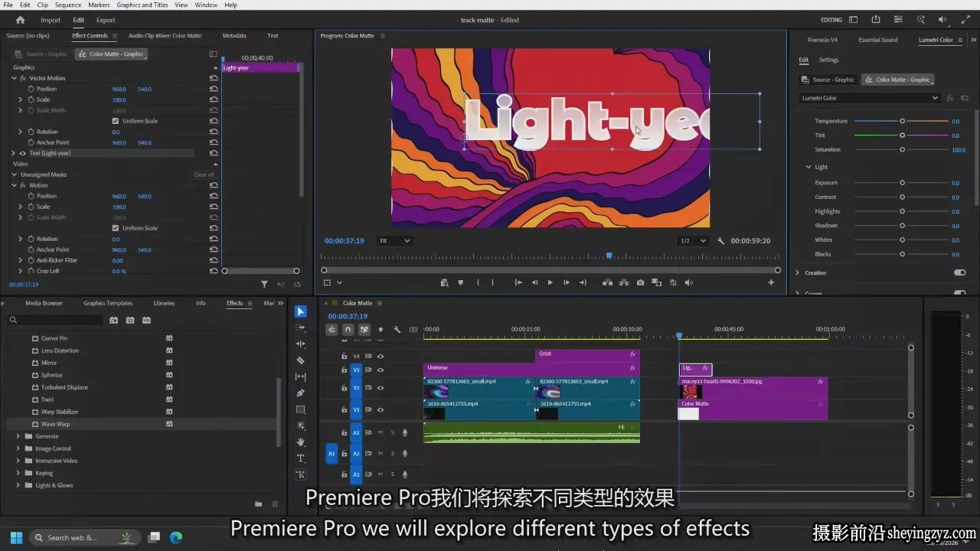Solo the A2 audio track
The height and width of the screenshot is (551, 980).
point(393,454)
